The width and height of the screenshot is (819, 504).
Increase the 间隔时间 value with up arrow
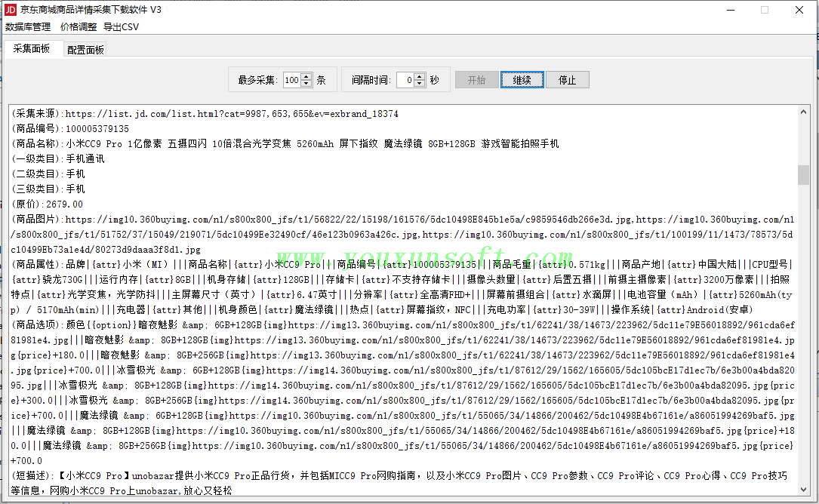420,76
